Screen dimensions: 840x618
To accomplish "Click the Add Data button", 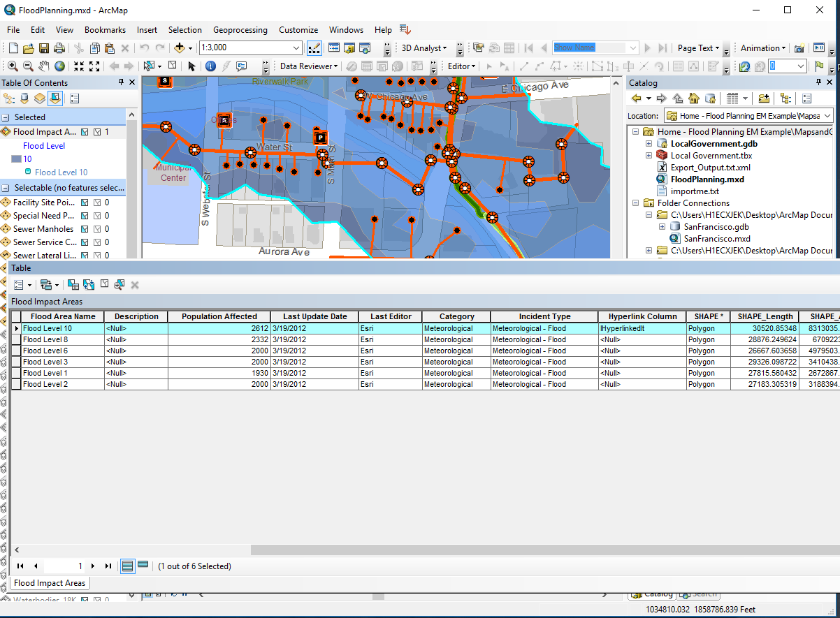I will [x=180, y=48].
